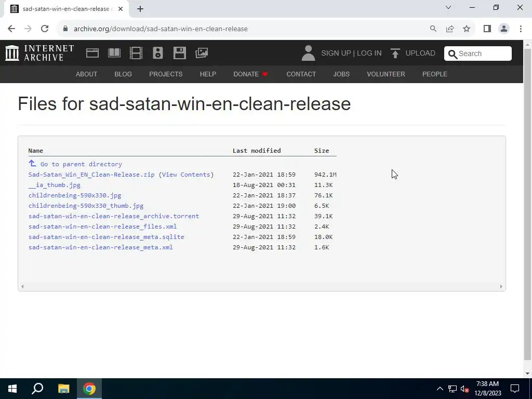Click the LOG IN link
This screenshot has width=532, height=399.
point(369,54)
